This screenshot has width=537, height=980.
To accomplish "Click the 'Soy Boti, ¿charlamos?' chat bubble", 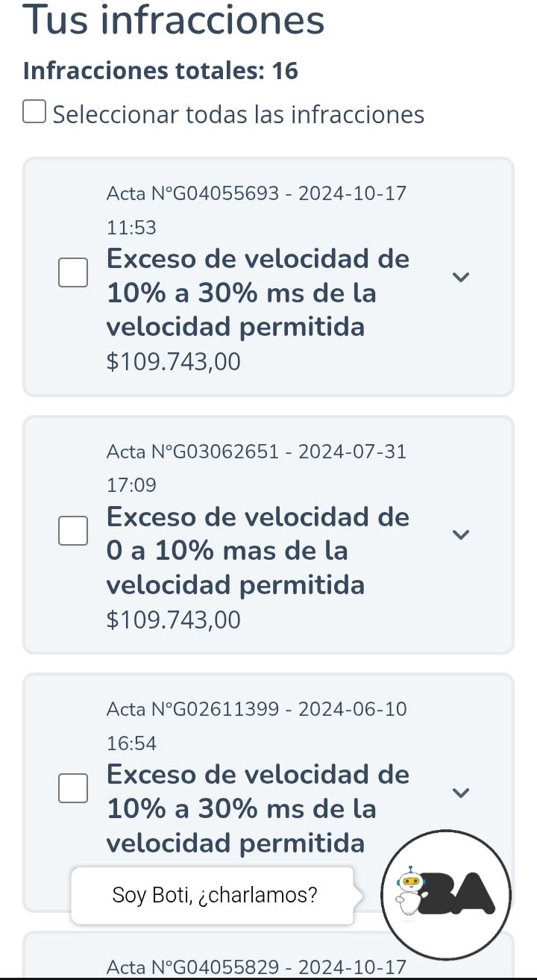I will [x=215, y=895].
